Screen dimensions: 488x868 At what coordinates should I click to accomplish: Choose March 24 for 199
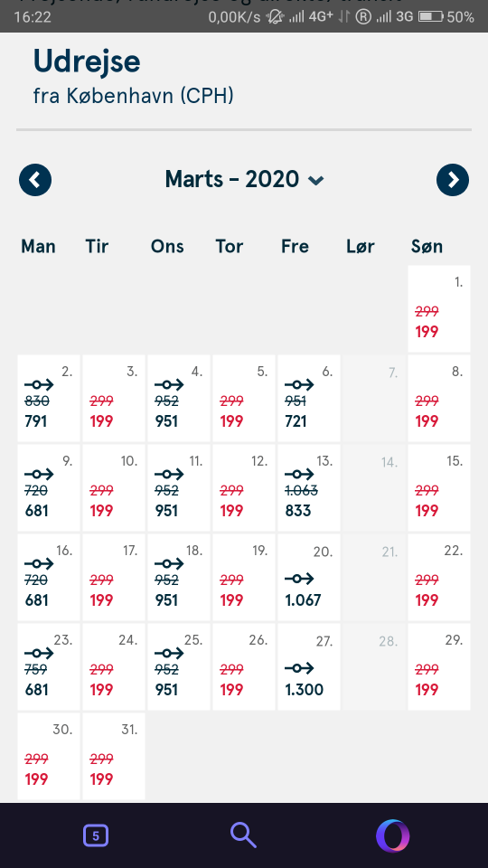click(x=114, y=667)
